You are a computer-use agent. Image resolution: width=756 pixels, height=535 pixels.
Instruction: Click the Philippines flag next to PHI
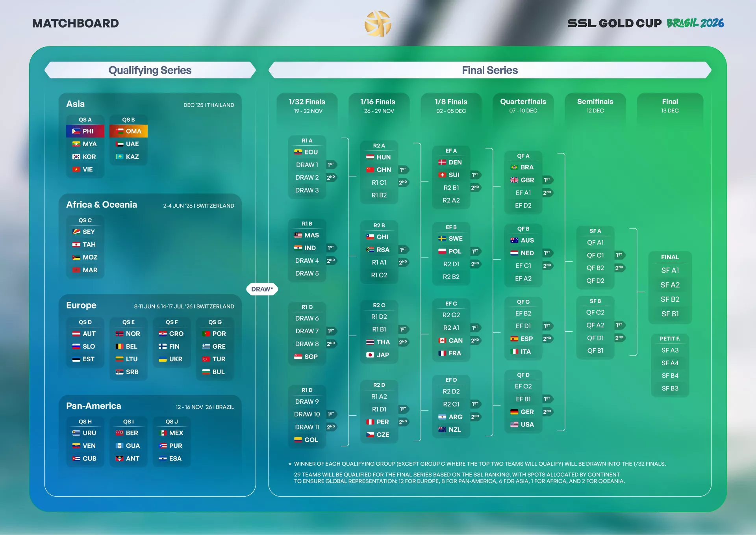click(x=76, y=131)
